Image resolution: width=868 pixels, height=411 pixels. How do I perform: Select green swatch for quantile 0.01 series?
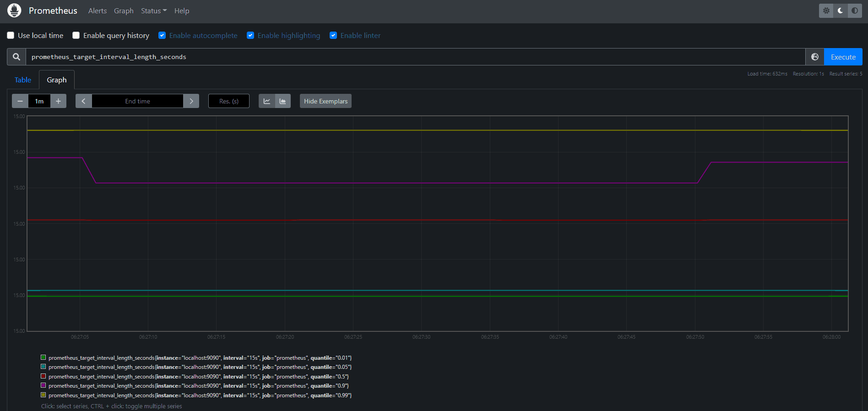[43, 357]
